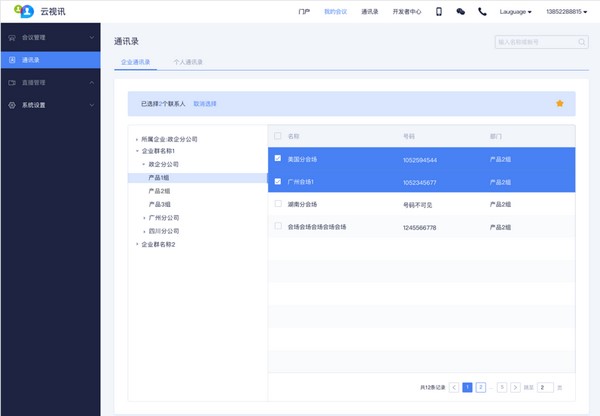Viewport: 600px width, 416px height.
Task: Expand the 会议管理 sidebar section
Action: (50, 37)
